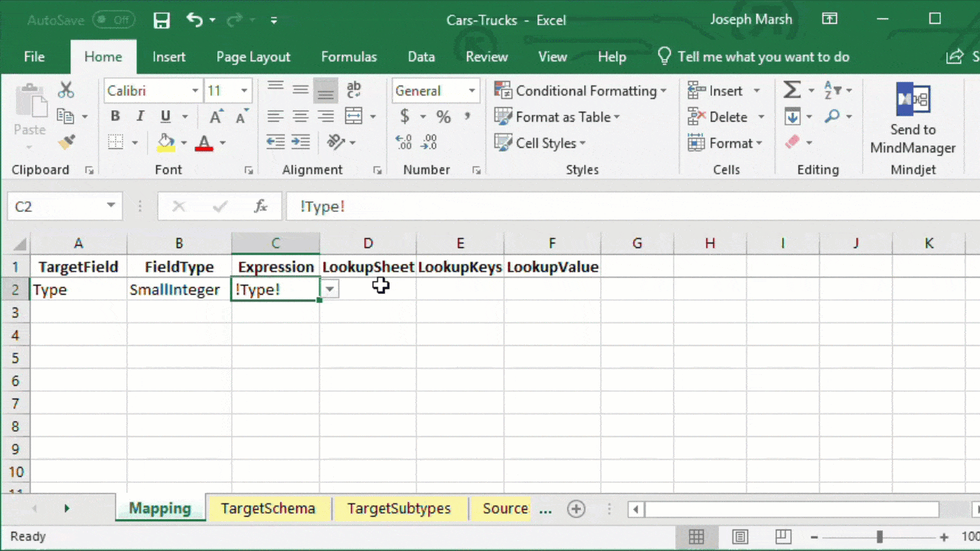Apply Bold formatting
Viewport: 980px width, 551px height.
(x=115, y=116)
